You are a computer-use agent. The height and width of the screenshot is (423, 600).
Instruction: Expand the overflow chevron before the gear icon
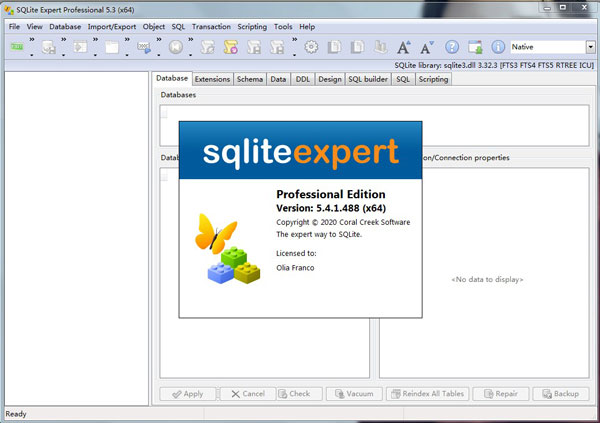(295, 39)
